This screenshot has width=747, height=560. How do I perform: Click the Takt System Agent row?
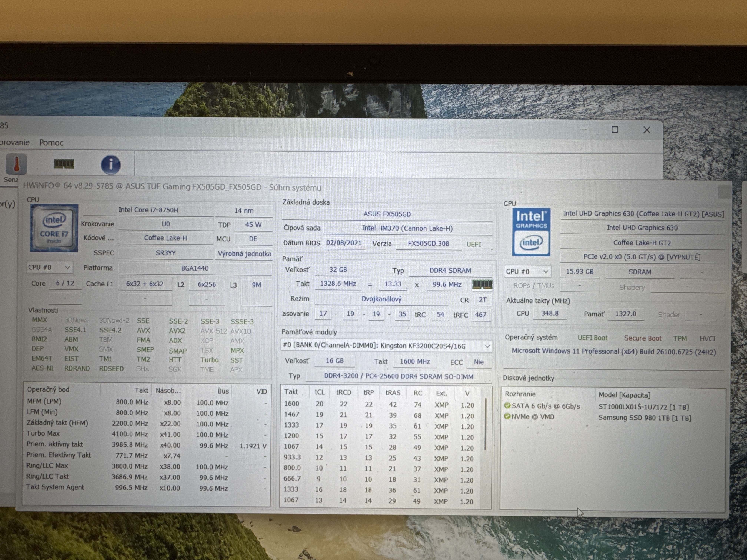pos(147,487)
